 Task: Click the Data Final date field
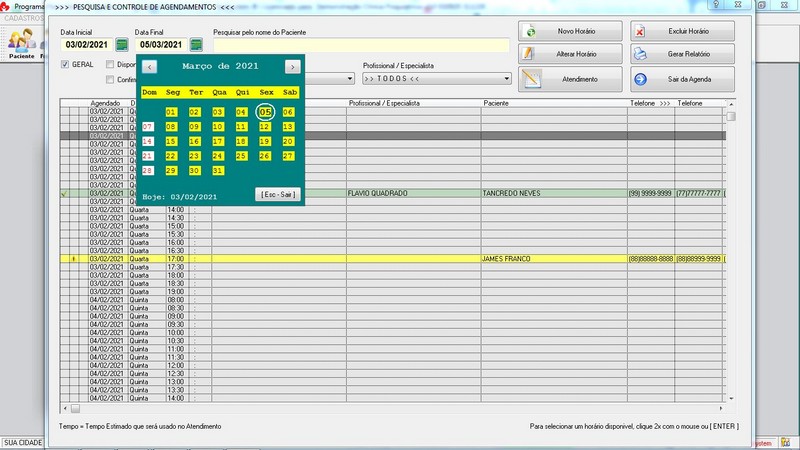click(x=161, y=45)
